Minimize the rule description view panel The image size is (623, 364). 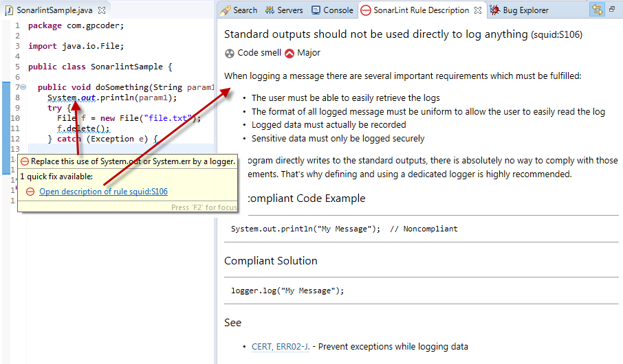(613, 10)
